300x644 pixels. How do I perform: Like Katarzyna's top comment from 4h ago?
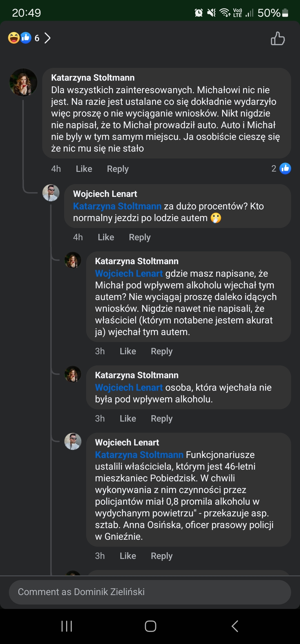pyautogui.click(x=84, y=169)
